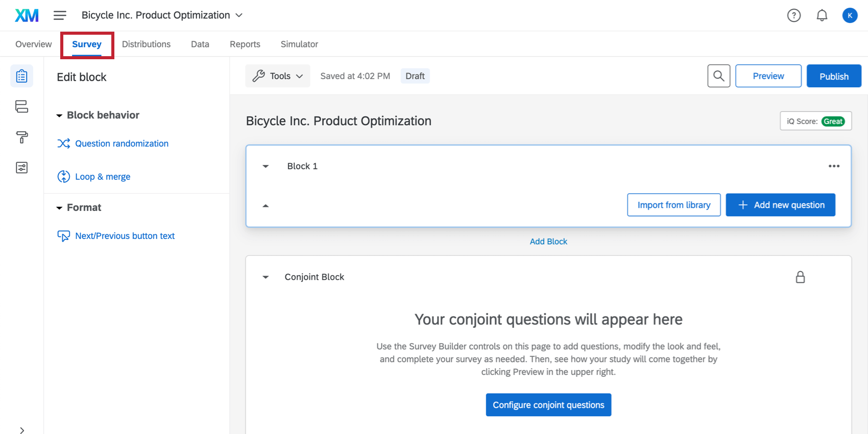
Task: Open Look and feel paint roller icon
Action: (x=21, y=137)
